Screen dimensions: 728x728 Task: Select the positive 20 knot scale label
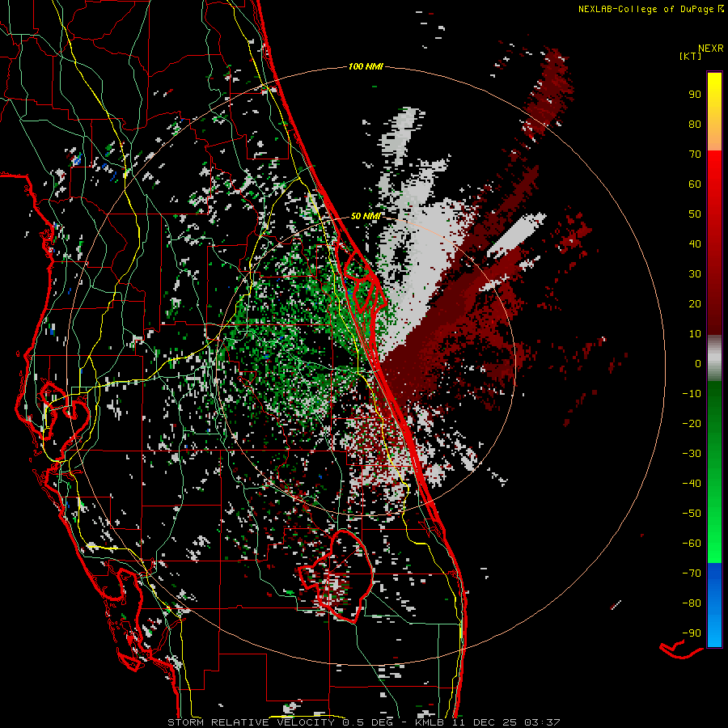coord(695,304)
